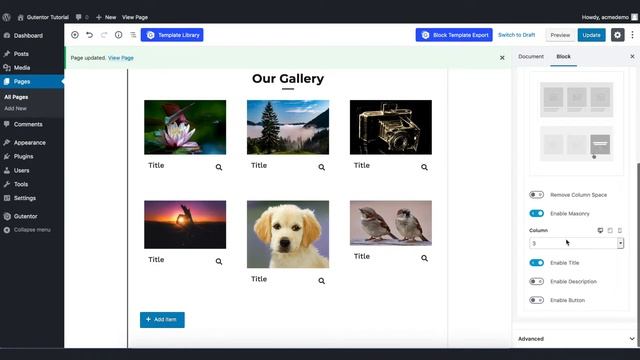Click the magnifier icon under puppy image
Screen dimensions: 640x360
click(x=322, y=281)
